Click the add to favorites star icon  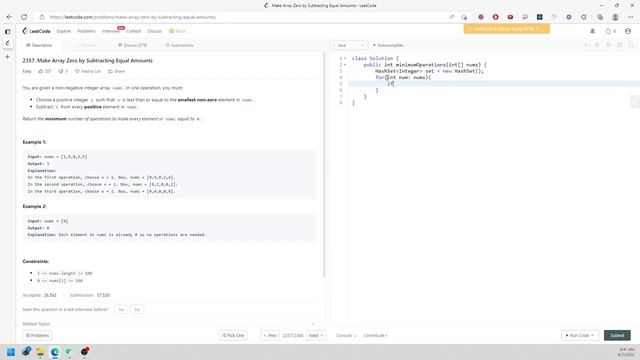tap(464, 17)
